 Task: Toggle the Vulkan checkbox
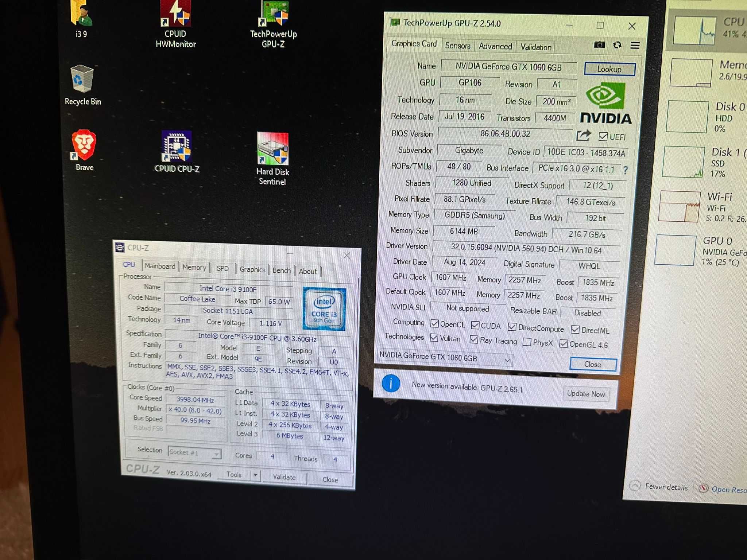tap(434, 338)
